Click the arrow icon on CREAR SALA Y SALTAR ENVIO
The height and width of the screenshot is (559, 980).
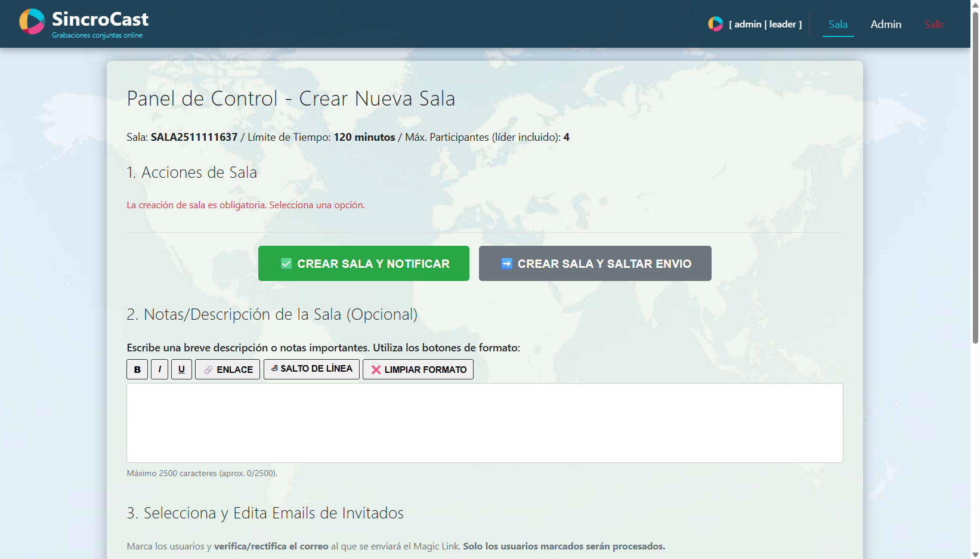click(506, 263)
